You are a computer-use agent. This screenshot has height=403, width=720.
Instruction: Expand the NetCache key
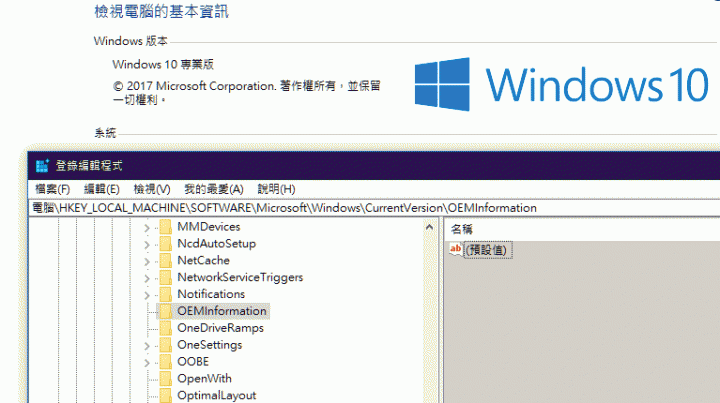pos(147,262)
